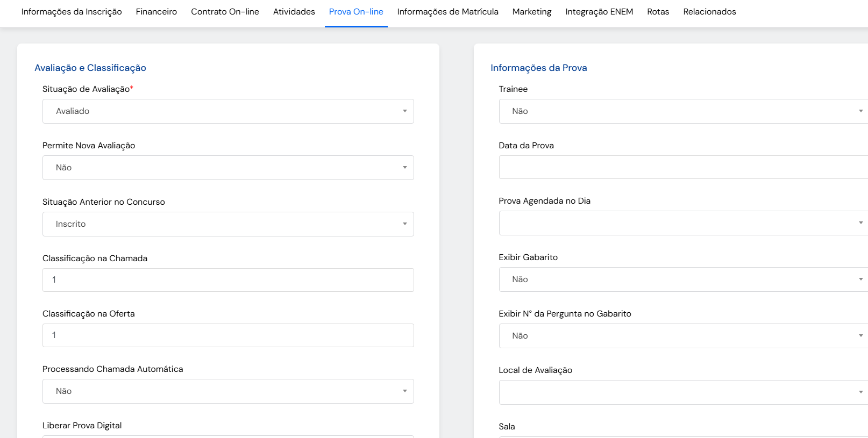This screenshot has height=438, width=868.
Task: Expand the Exibir Gabarito dropdown
Action: [683, 279]
